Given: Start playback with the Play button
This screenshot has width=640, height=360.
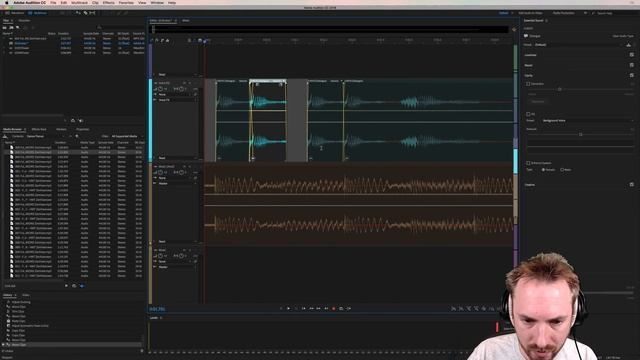Looking at the screenshot, I should click(289, 309).
